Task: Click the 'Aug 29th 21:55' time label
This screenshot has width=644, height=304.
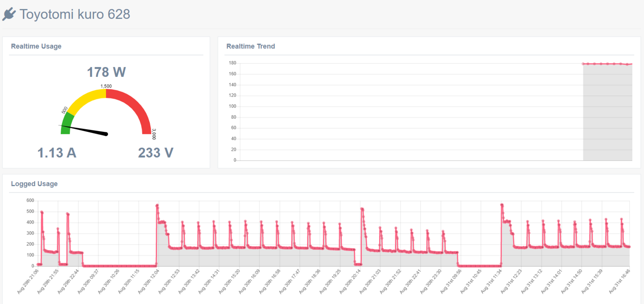Action: (x=48, y=281)
